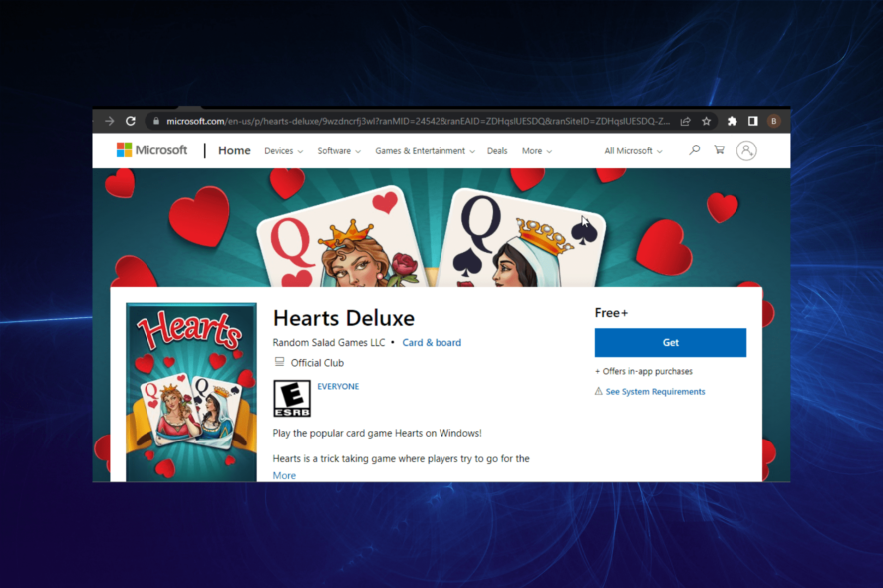883x588 pixels.
Task: Click the EVERYONE rating link
Action: click(x=338, y=386)
